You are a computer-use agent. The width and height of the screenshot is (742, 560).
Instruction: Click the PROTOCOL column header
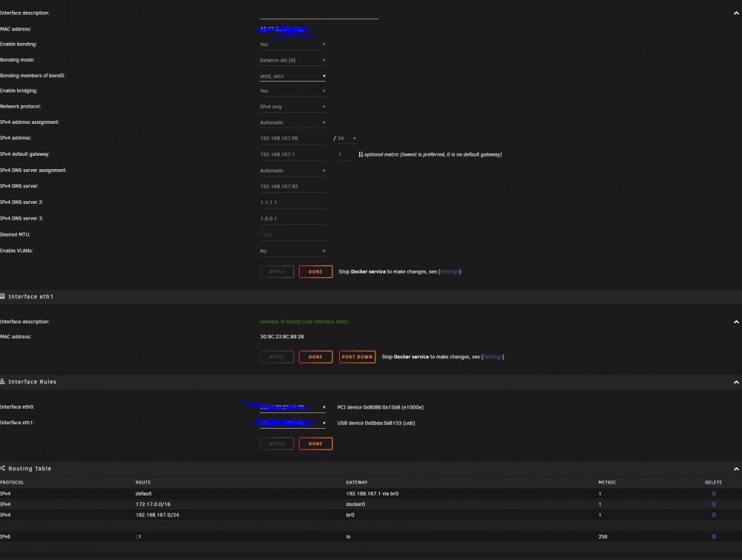(12, 482)
